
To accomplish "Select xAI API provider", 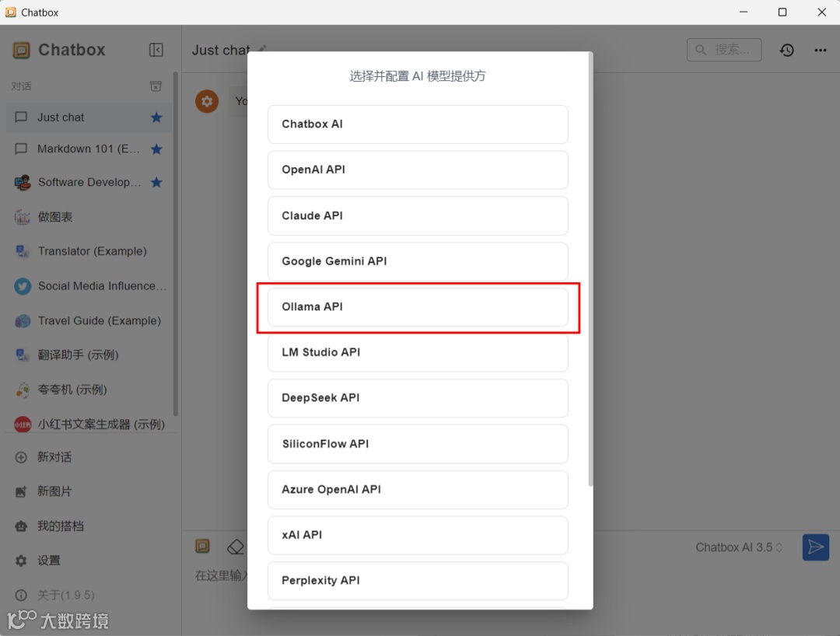I will pos(418,535).
